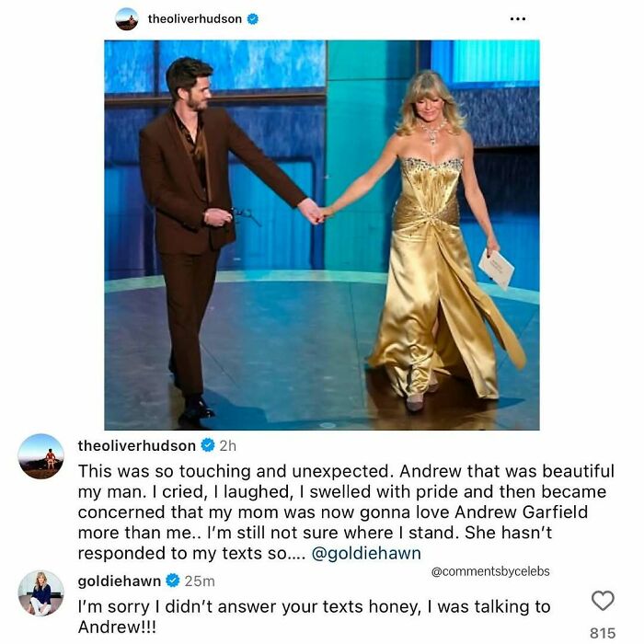This screenshot has width=644, height=644.
Task: Open theoliverhudson's header profile picture
Action: pos(127,19)
